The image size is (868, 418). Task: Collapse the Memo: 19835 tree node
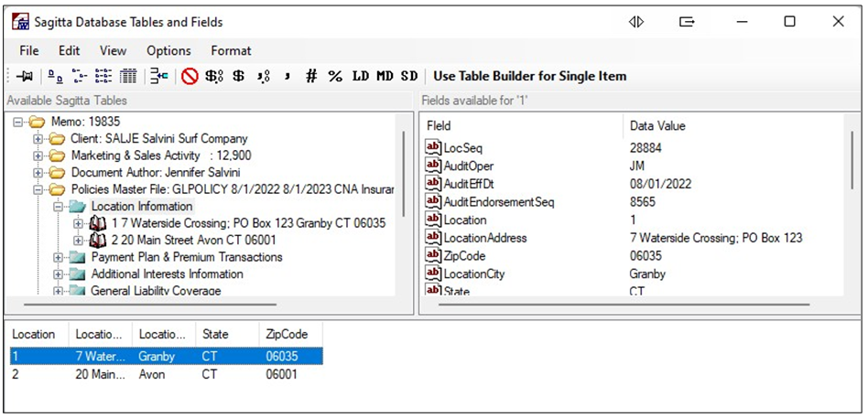(17, 122)
